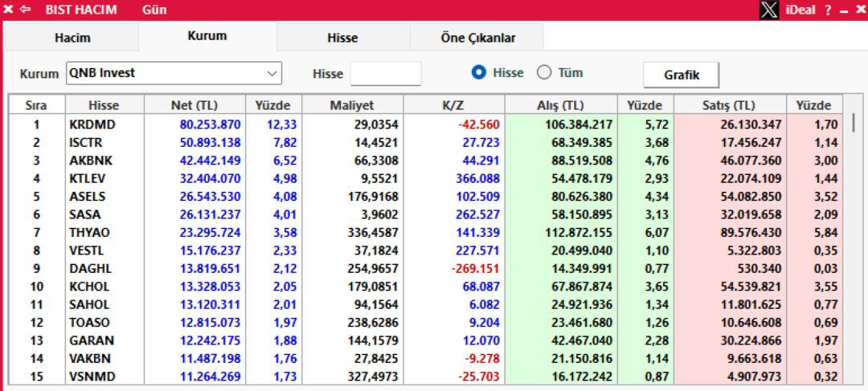868x391 pixels.
Task: Switch to the Hisse tab
Action: coord(342,39)
